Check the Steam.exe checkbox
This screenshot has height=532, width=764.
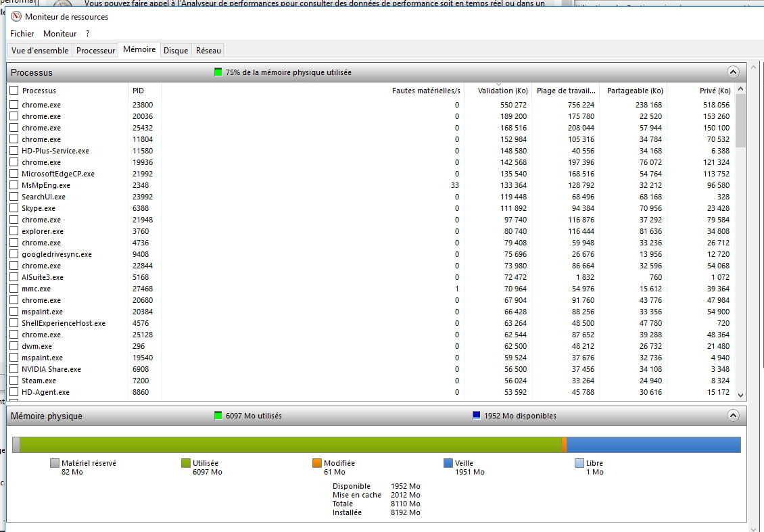(x=14, y=381)
